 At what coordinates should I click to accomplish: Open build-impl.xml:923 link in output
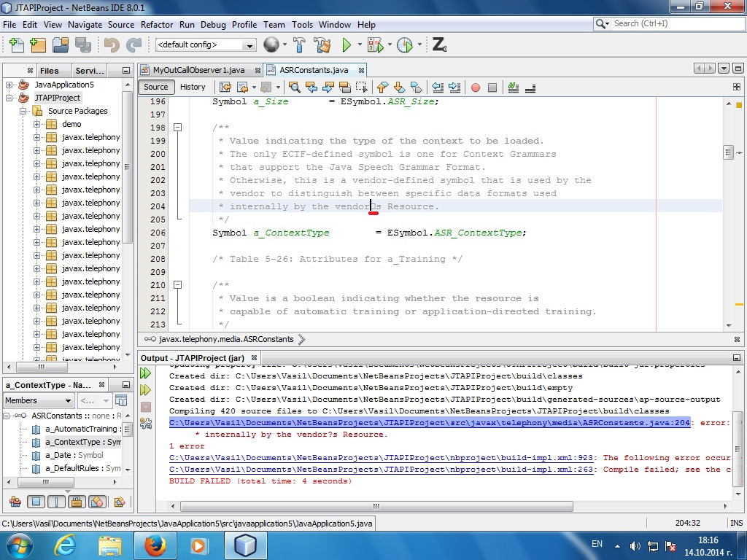point(381,458)
